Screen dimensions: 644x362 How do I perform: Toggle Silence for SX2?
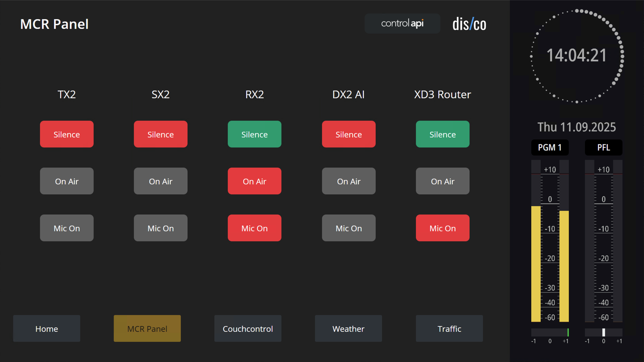[x=161, y=134]
